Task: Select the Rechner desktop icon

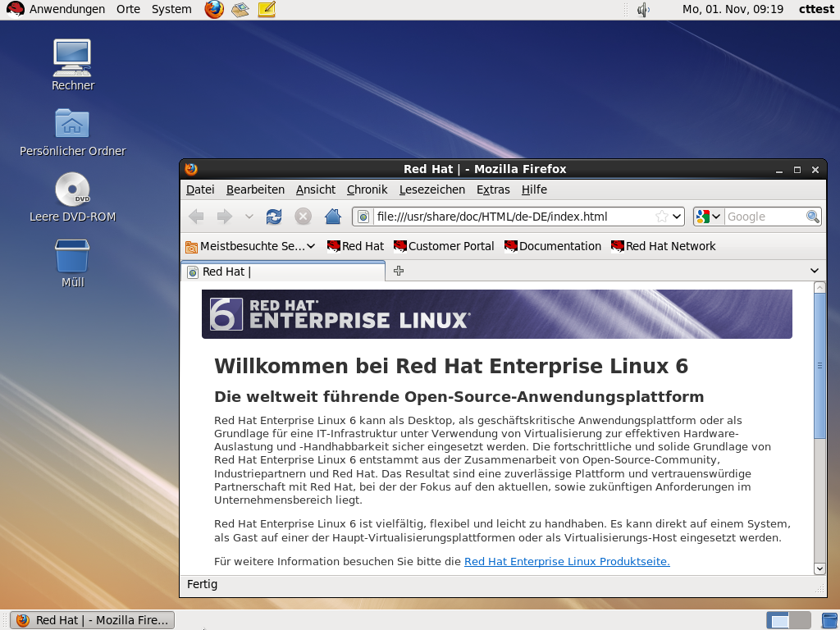Action: 73,65
